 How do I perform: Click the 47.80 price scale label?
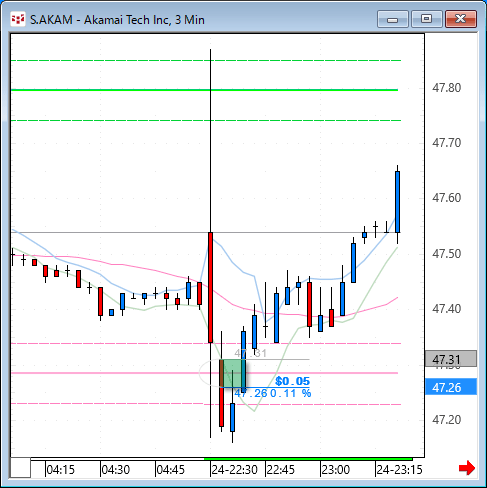(x=447, y=88)
